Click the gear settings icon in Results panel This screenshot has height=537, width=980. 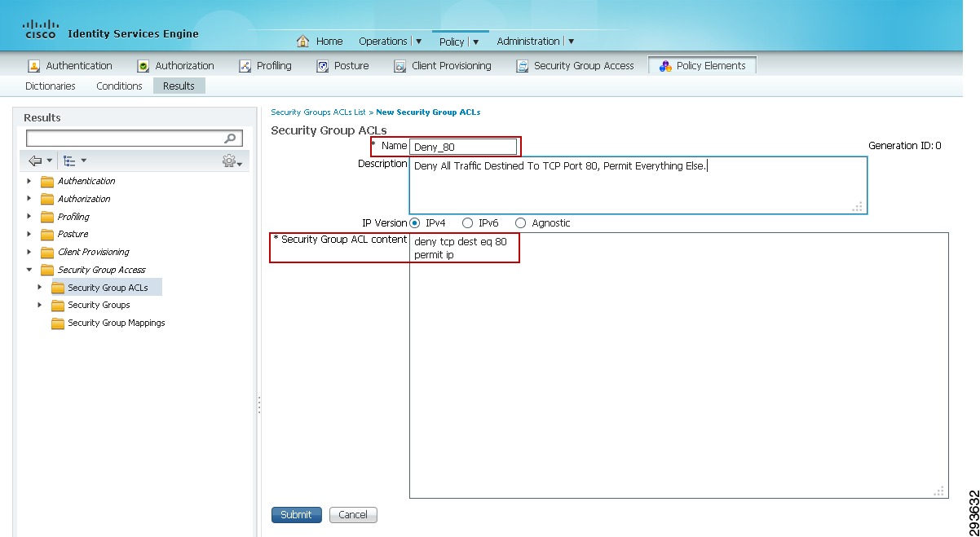tap(228, 161)
